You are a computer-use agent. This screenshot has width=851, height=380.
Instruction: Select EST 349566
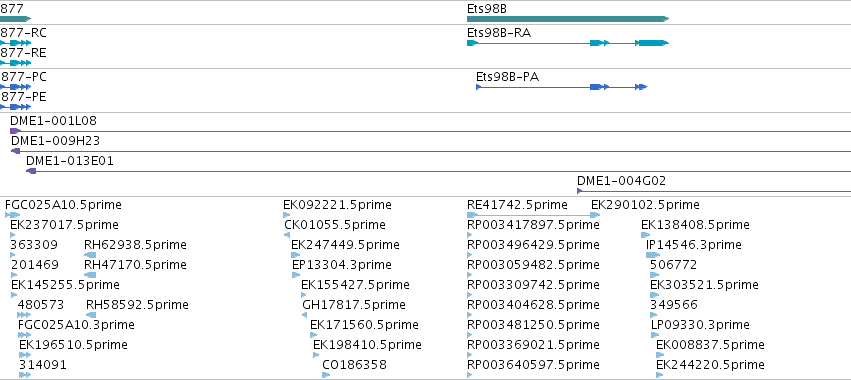[674, 305]
